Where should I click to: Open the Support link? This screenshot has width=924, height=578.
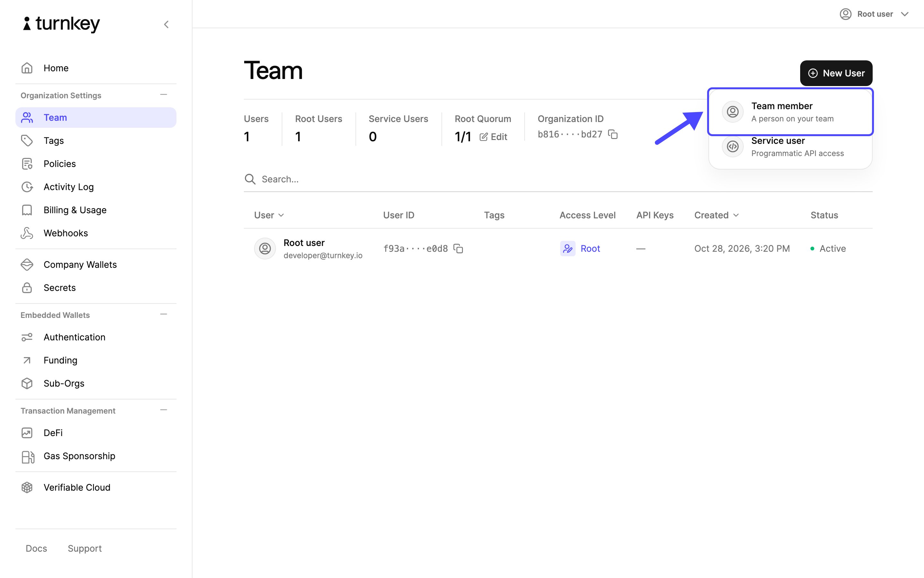(x=85, y=548)
